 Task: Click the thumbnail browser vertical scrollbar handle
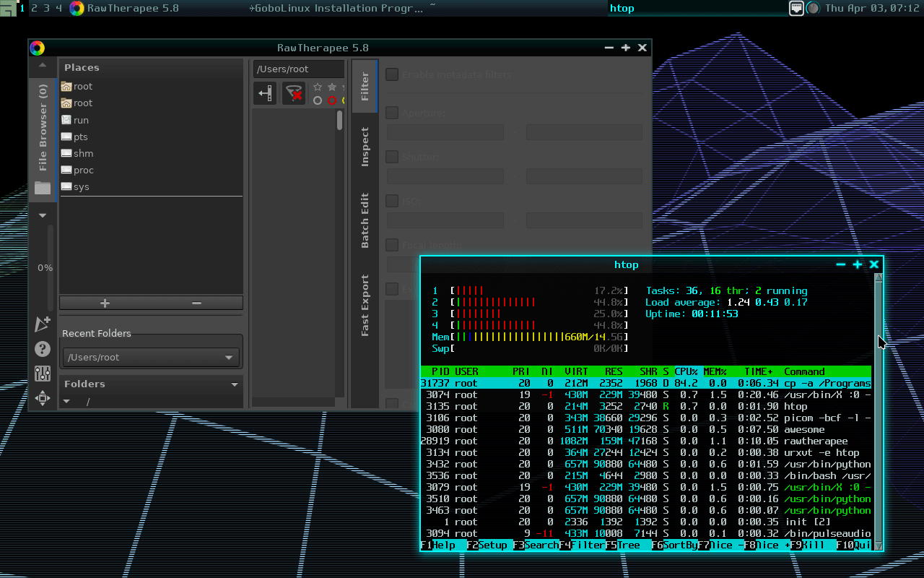coord(340,120)
